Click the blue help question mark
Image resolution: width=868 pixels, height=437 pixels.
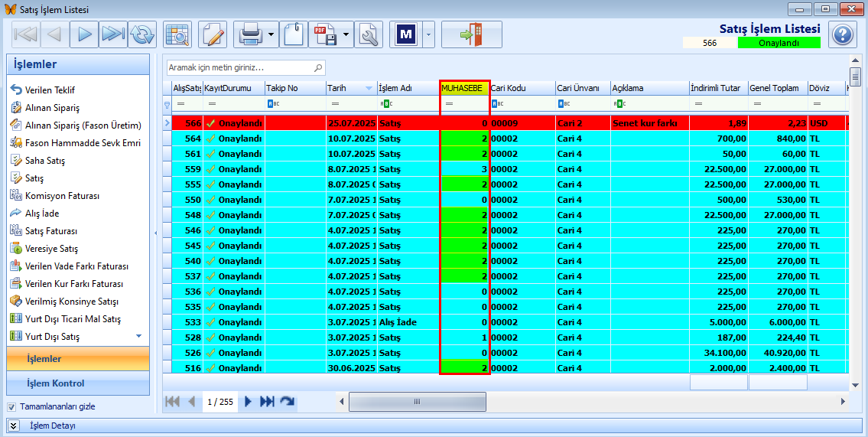click(x=842, y=34)
